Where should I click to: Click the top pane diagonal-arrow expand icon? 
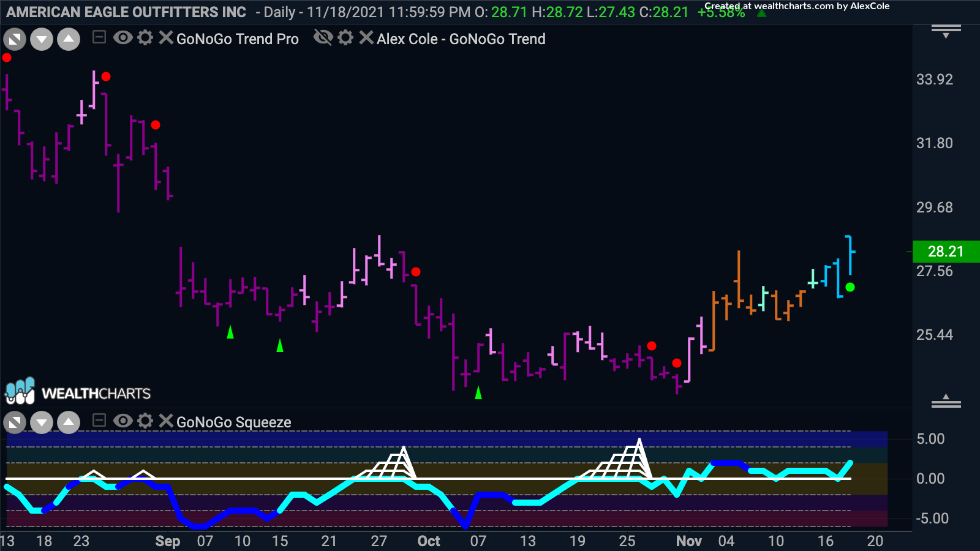coord(15,40)
